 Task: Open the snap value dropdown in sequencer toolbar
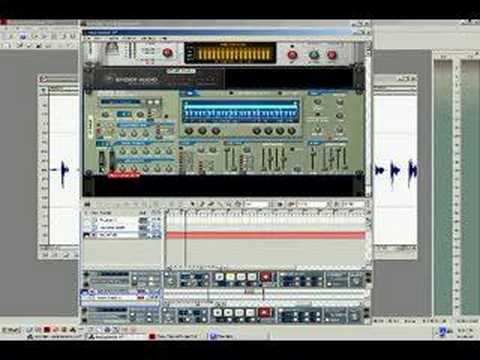pos(257,204)
